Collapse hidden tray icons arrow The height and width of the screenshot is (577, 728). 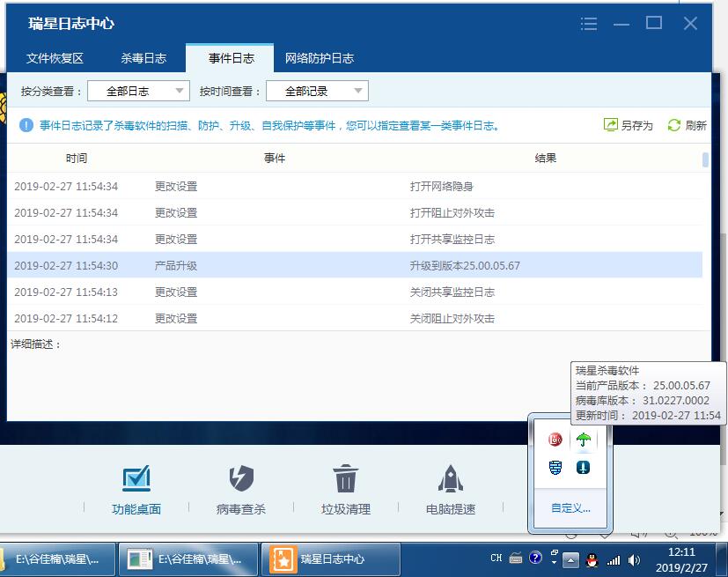[570, 561]
